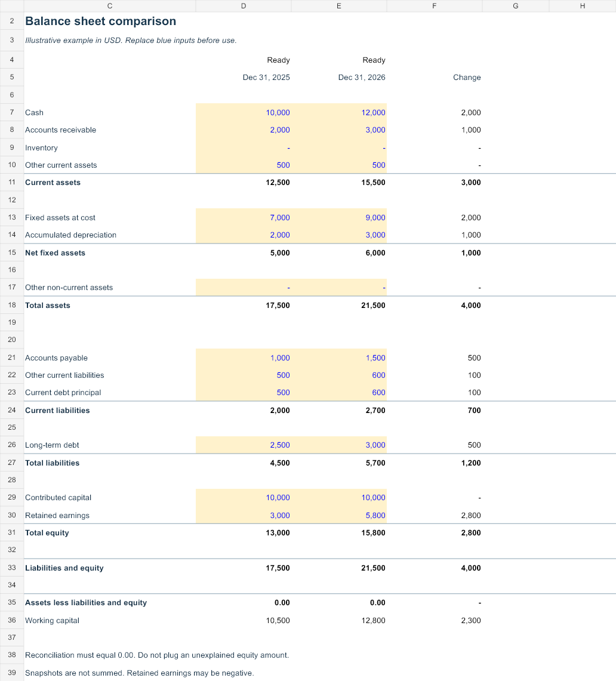
Task: Click Current liabilities 2026 total 2,700
Action: pos(375,411)
